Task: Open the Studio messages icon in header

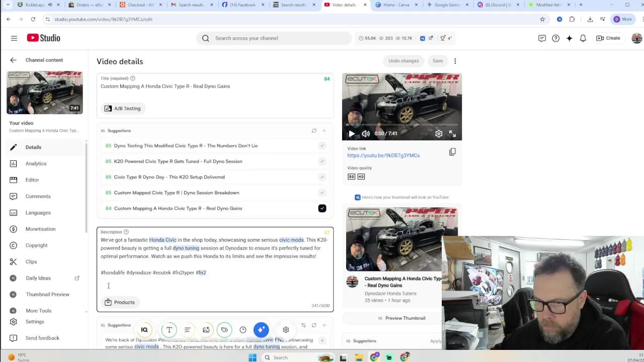Action: [542, 38]
